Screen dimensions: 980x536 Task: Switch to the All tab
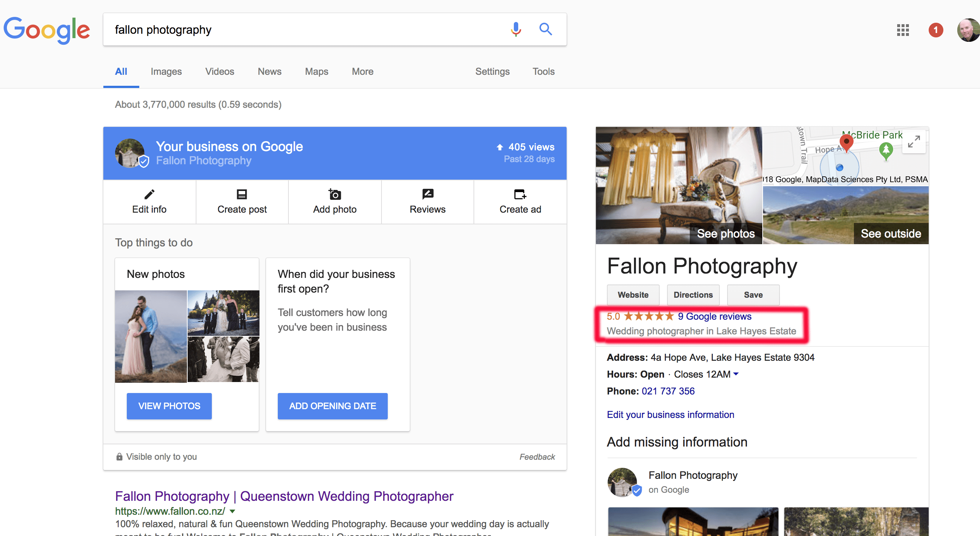coord(121,71)
